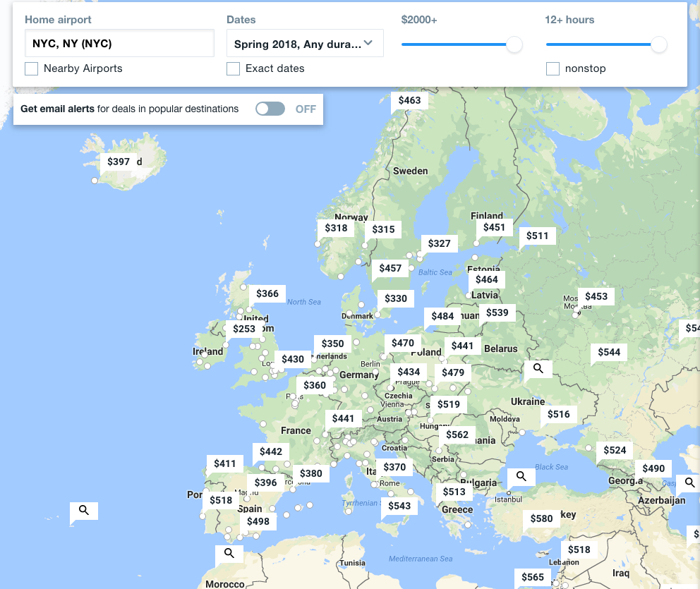
Task: Select the $543 price marker near Sicily
Action: [x=399, y=506]
